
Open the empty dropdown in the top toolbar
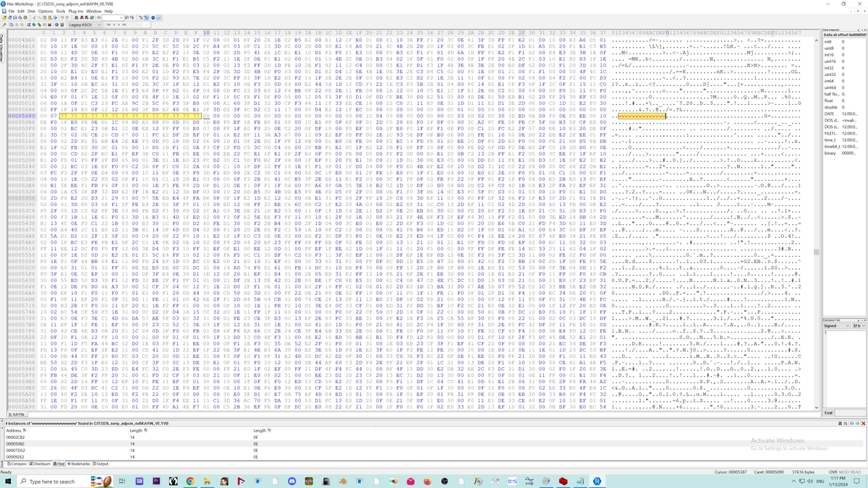point(113,17)
